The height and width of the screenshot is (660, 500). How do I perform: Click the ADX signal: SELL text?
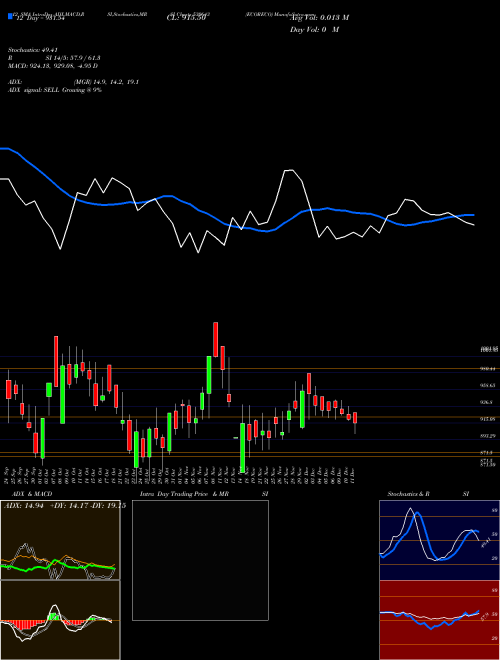click(55, 90)
